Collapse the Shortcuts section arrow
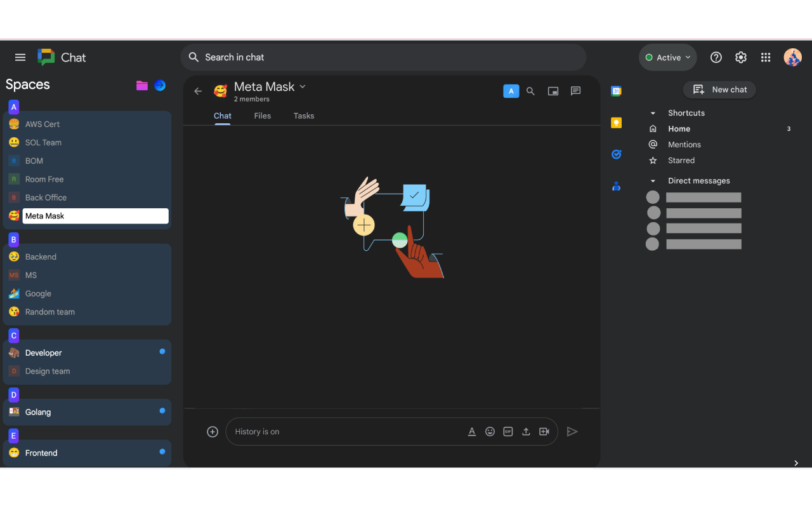The height and width of the screenshot is (508, 812). (x=653, y=113)
